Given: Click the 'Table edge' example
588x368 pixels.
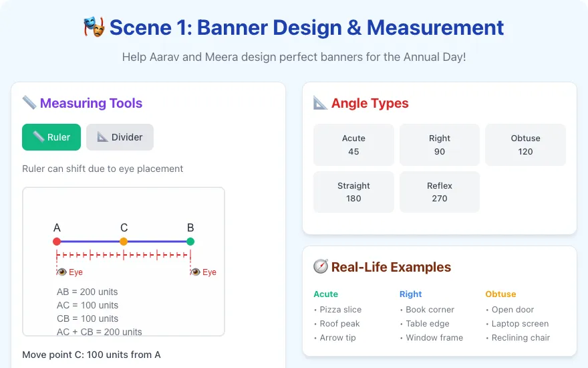Looking at the screenshot, I should [x=428, y=324].
